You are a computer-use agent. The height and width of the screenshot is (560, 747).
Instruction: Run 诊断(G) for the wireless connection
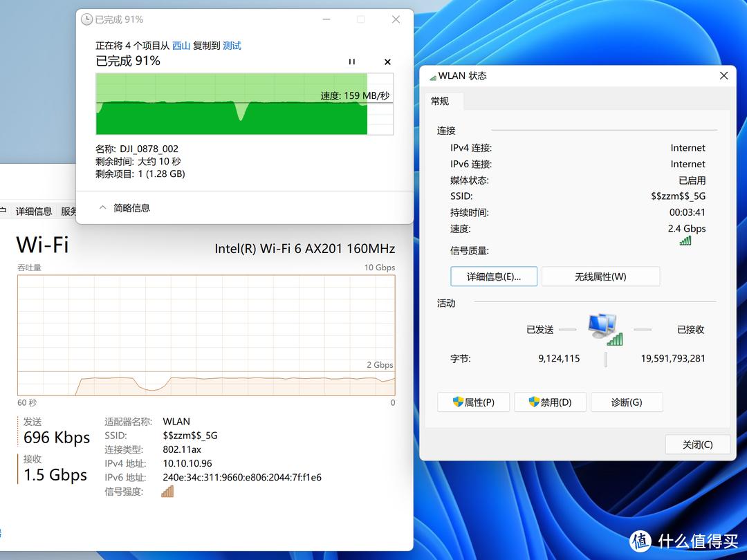click(627, 402)
